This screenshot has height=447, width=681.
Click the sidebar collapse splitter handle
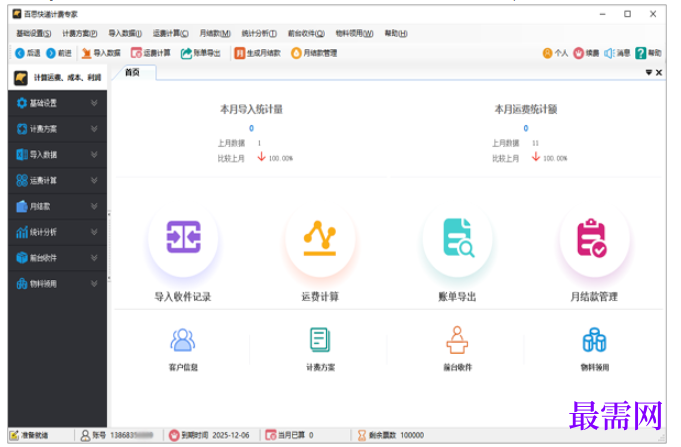[109, 245]
